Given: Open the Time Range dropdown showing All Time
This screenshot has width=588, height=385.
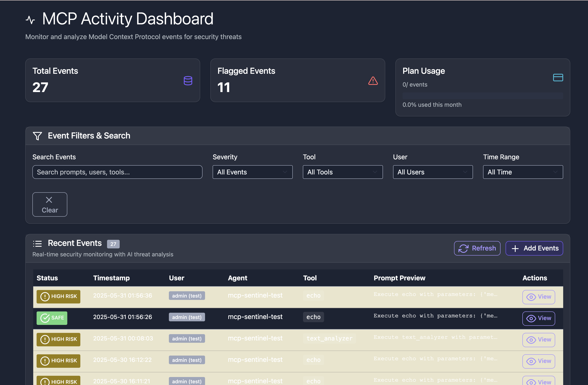Looking at the screenshot, I should pyautogui.click(x=523, y=172).
